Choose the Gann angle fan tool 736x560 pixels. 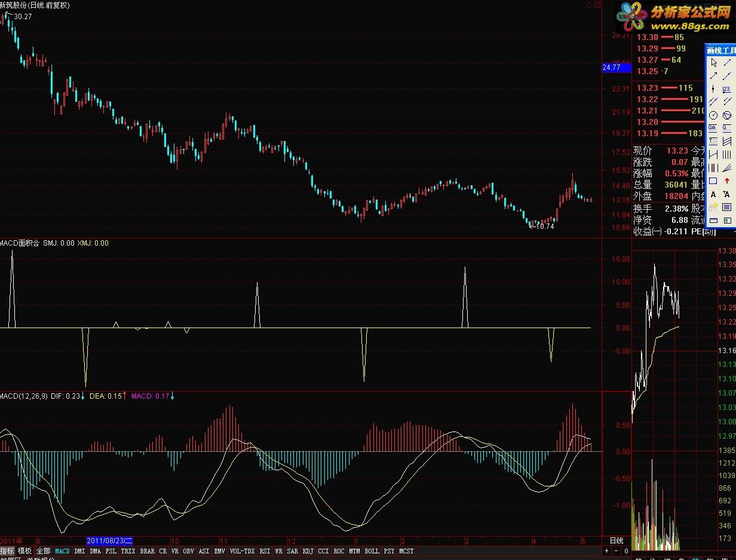727,167
